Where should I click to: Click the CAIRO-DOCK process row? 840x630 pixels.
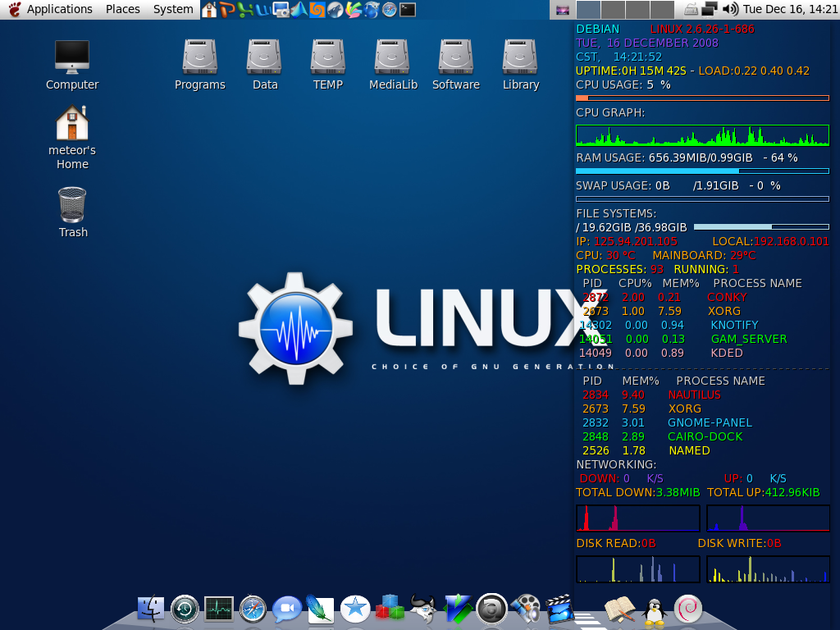663,436
